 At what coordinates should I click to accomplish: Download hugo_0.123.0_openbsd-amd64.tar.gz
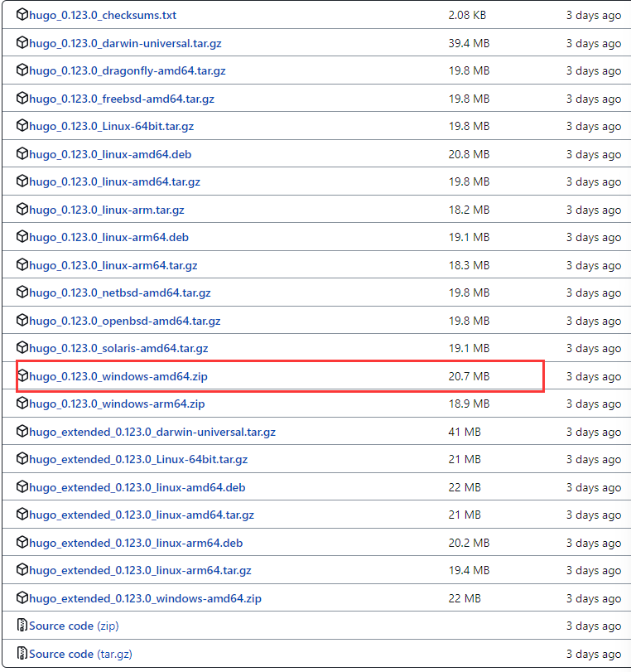(125, 321)
